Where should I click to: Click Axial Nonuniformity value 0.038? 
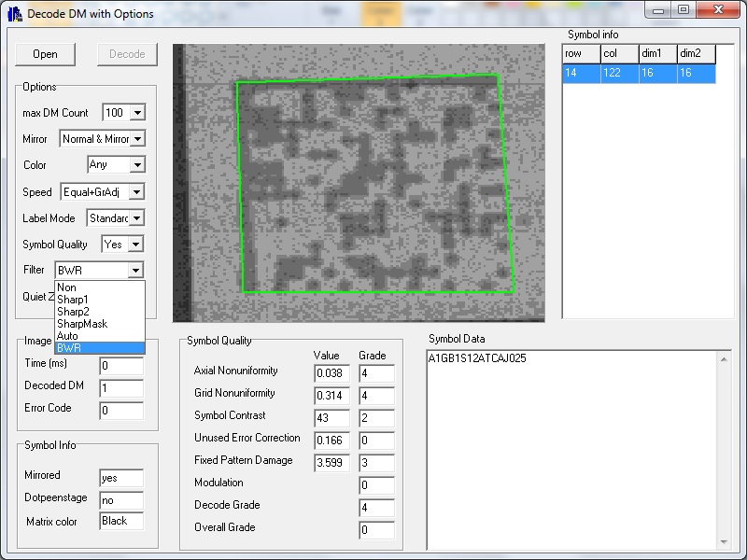tap(332, 373)
